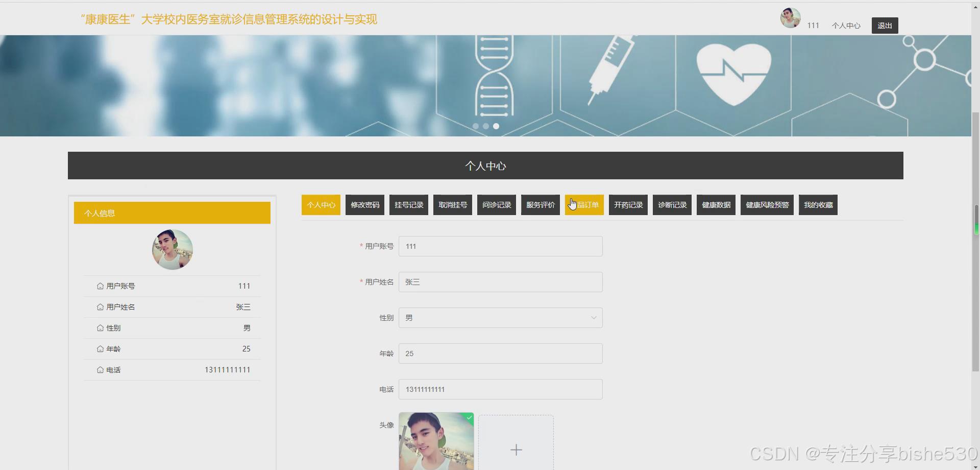The height and width of the screenshot is (470, 980).
Task: Click the chevron arrow in 性别 select
Action: tap(594, 318)
